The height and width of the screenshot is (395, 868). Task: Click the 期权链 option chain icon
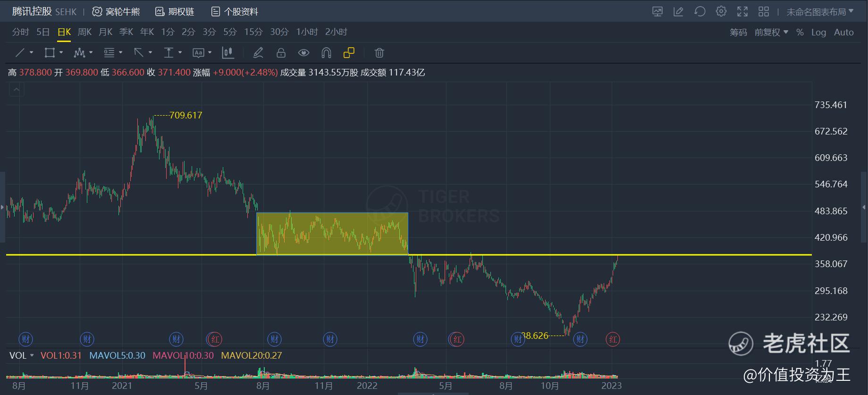160,12
